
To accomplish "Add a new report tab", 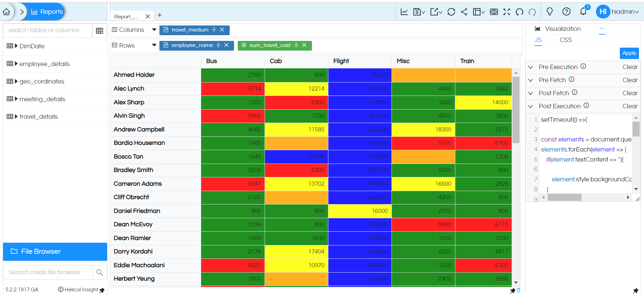I will click(x=160, y=15).
